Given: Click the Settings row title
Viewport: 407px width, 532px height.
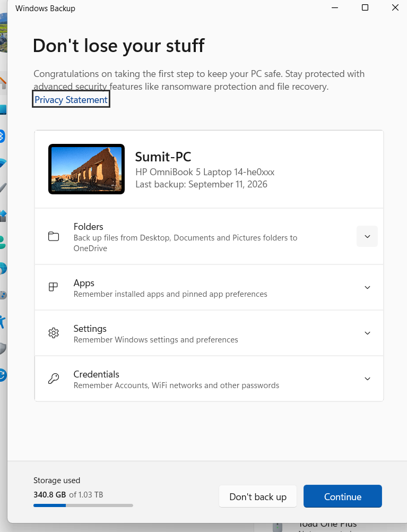Looking at the screenshot, I should (90, 329).
